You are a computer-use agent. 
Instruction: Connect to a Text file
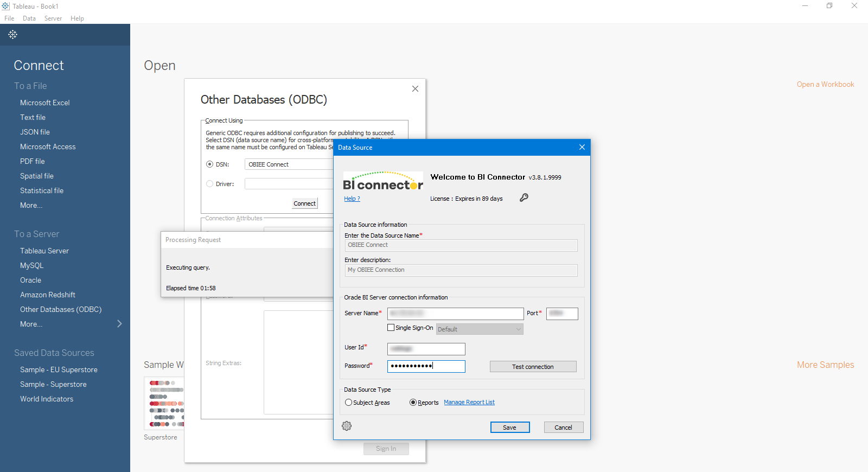[33, 117]
